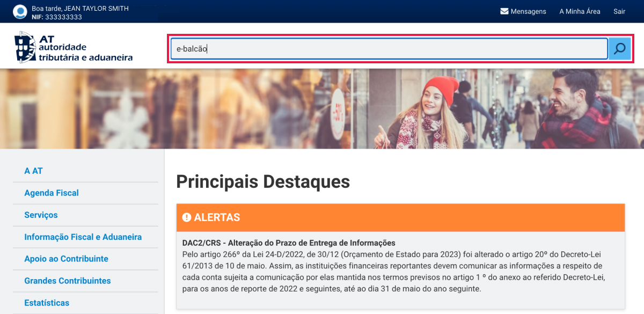
Task: Open the A AT menu item
Action: [x=33, y=171]
